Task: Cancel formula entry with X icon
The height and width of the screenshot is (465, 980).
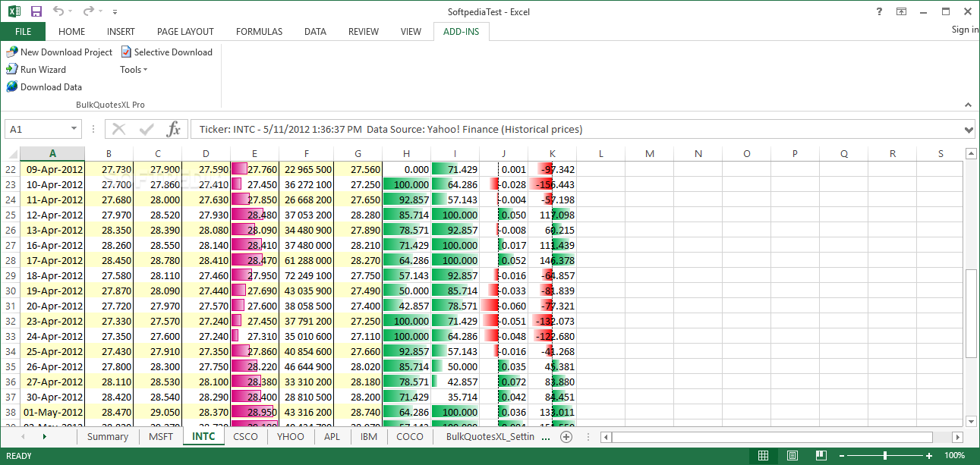Action: [x=119, y=130]
